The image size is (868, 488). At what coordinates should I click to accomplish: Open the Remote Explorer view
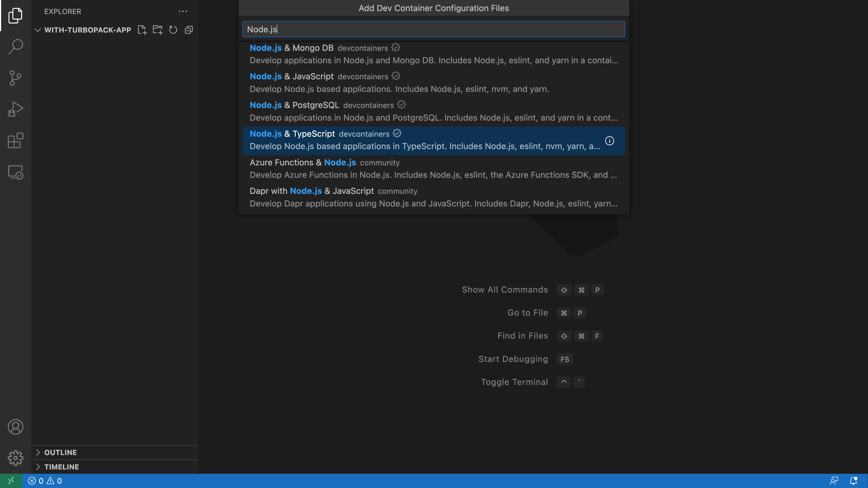point(16,172)
